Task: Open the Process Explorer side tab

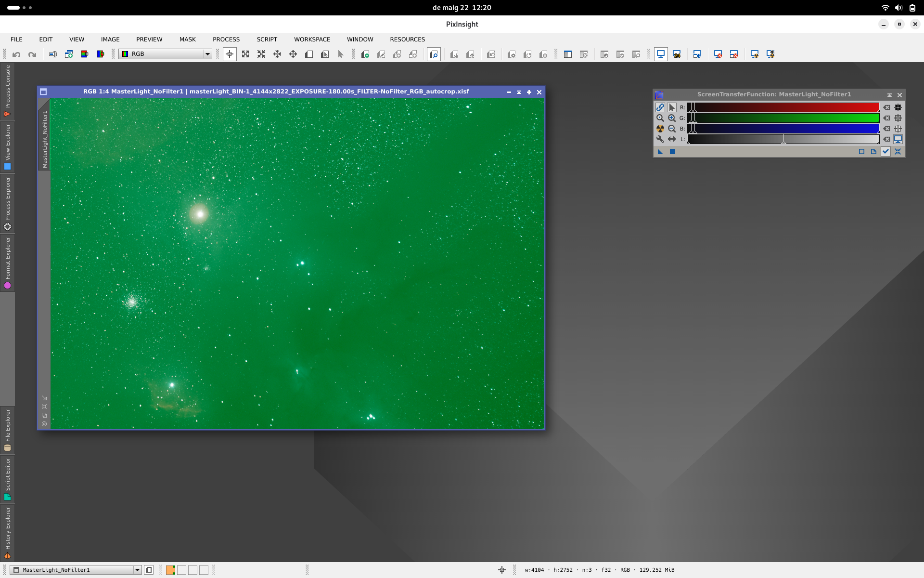Action: [7, 203]
